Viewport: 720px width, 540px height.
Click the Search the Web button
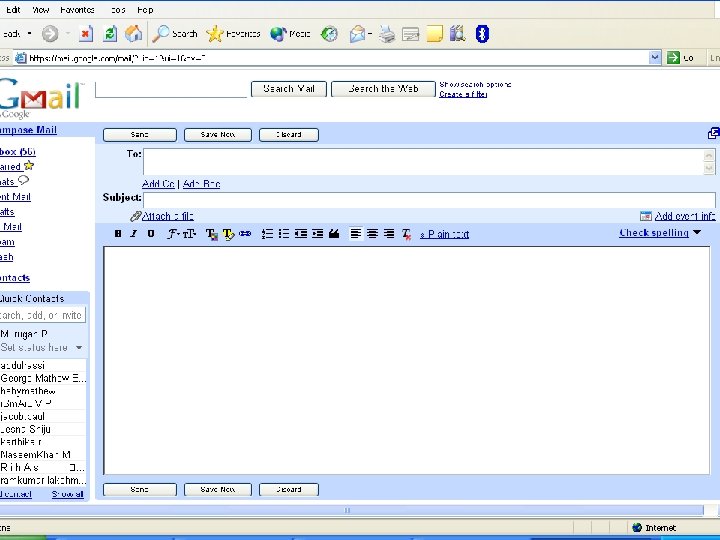pos(383,89)
